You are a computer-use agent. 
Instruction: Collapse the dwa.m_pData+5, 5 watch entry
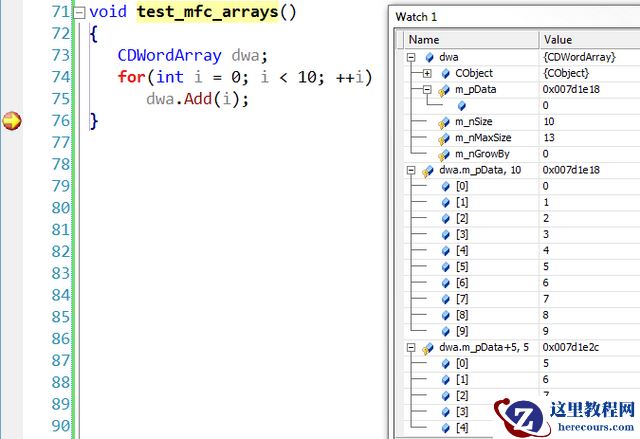411,348
